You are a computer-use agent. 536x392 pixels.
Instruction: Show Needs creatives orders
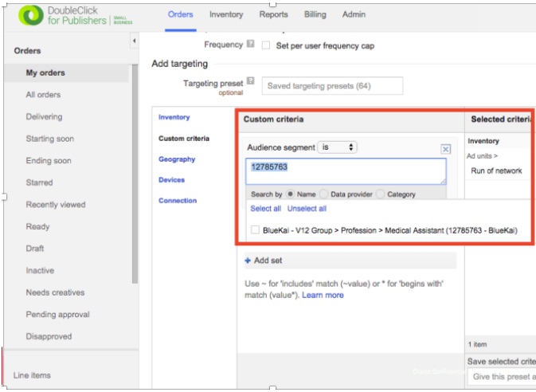[x=55, y=292]
